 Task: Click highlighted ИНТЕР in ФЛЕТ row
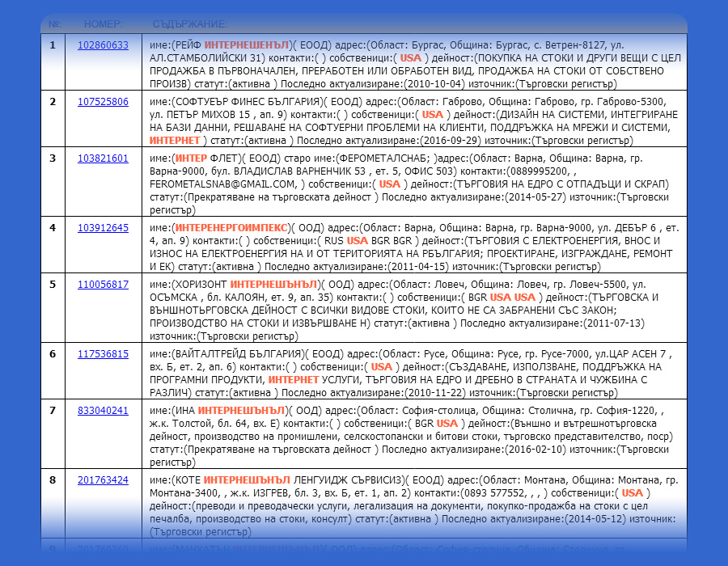191,158
